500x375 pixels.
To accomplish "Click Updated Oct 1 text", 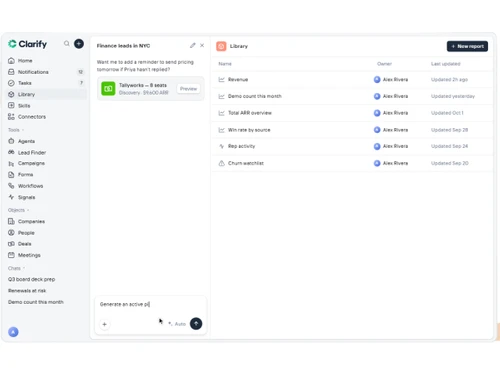I will 447,113.
